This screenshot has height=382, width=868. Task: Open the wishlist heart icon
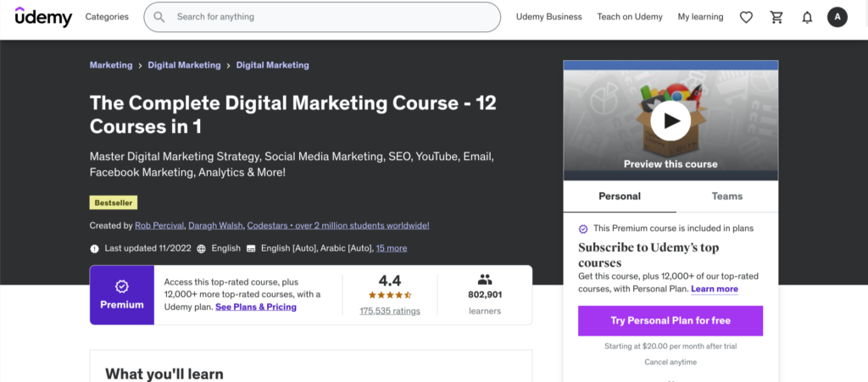point(746,17)
